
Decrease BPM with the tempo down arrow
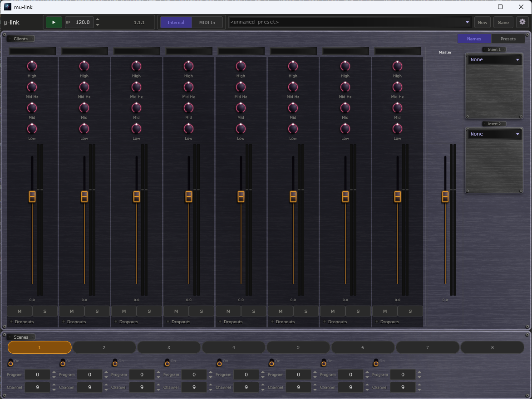[x=98, y=25]
